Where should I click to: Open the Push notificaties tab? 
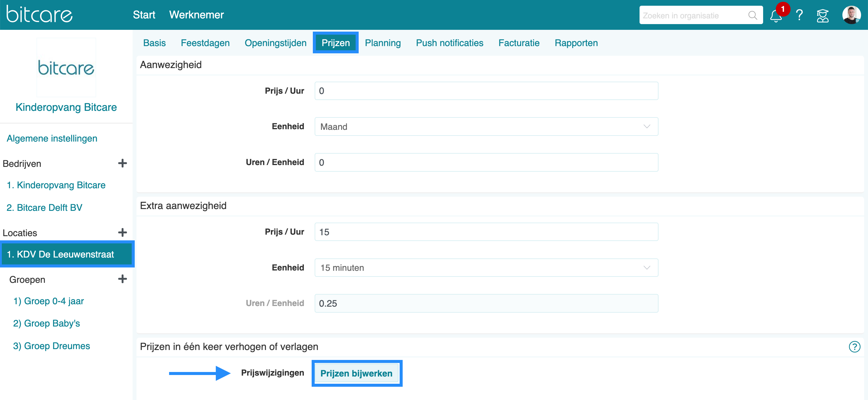[449, 43]
